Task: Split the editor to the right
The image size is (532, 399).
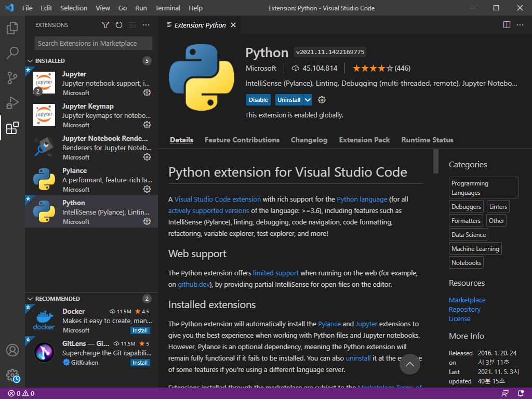Action: coord(507,25)
